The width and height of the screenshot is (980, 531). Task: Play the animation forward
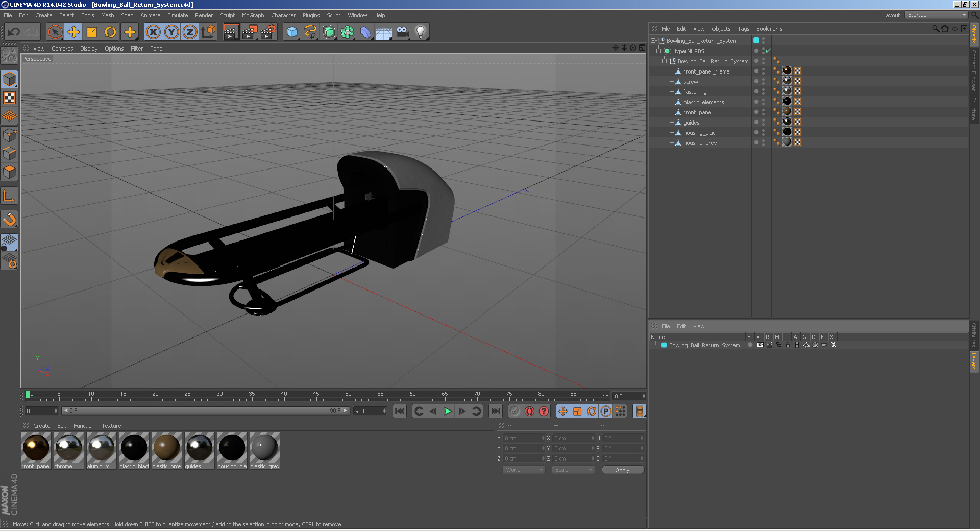point(448,411)
